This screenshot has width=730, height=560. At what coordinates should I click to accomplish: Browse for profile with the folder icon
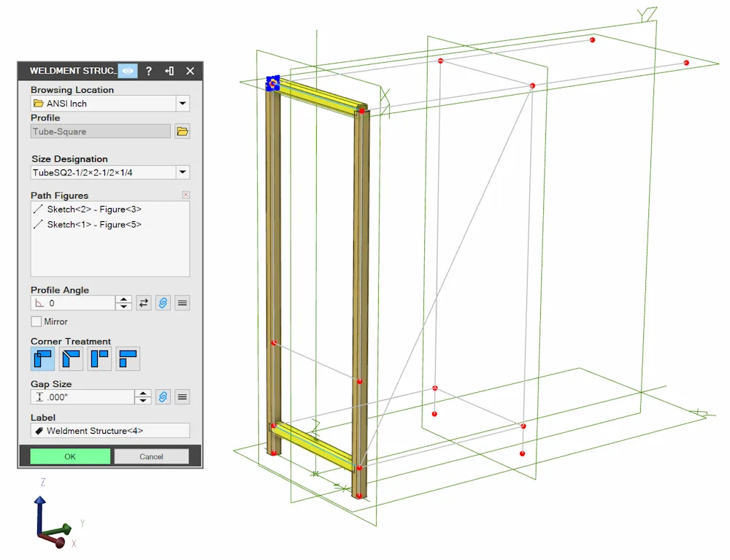click(x=182, y=131)
